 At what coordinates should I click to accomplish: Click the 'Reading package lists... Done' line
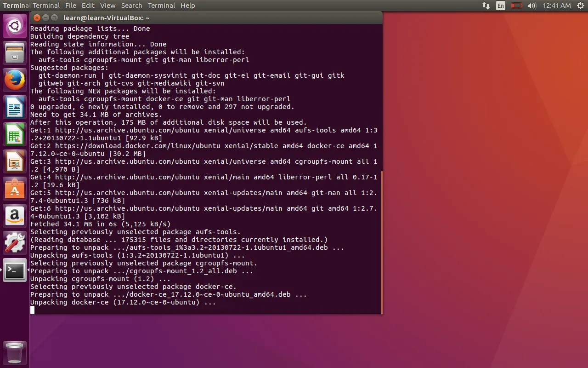pos(90,29)
